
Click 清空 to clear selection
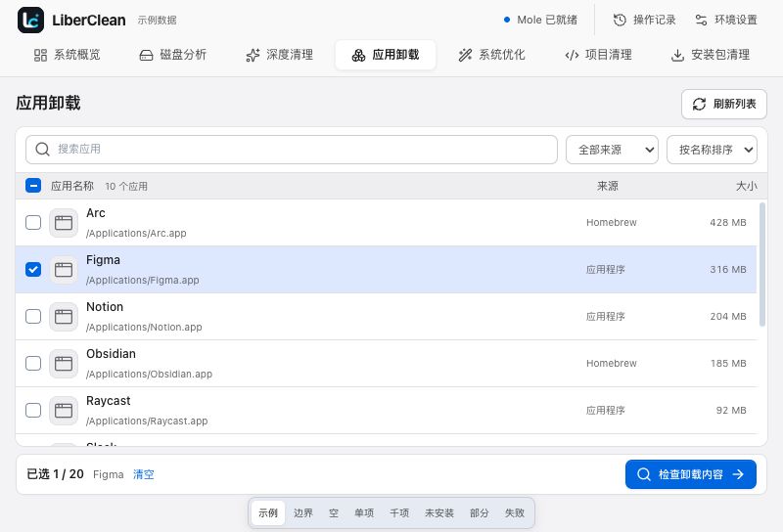pyautogui.click(x=144, y=474)
